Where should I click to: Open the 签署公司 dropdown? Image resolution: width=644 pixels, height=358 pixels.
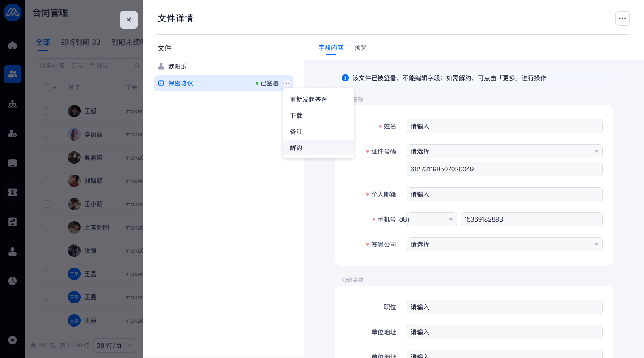[x=504, y=244]
